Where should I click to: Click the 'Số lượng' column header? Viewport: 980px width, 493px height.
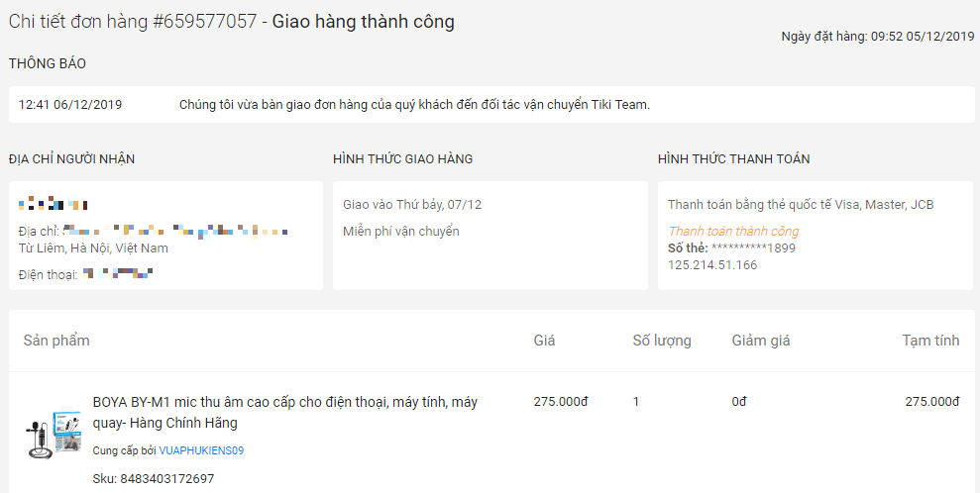(662, 341)
